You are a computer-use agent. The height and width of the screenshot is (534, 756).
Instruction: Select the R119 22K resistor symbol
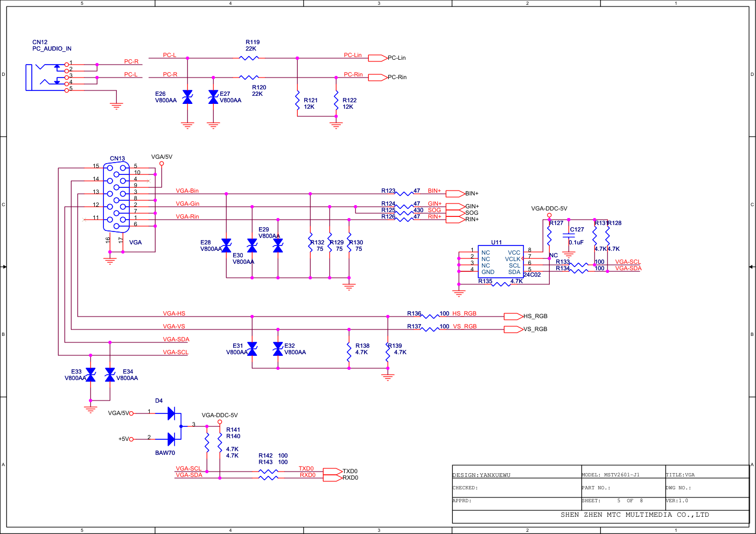click(x=249, y=58)
